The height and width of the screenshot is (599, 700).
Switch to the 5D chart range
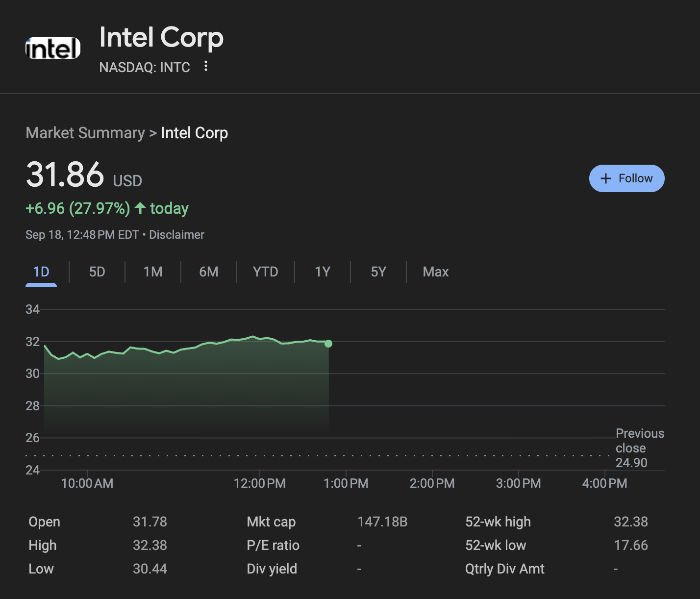pos(97,272)
